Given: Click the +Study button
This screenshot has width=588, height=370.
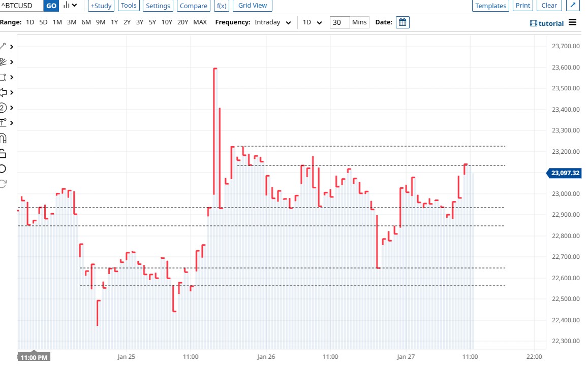Looking at the screenshot, I should pyautogui.click(x=101, y=6).
